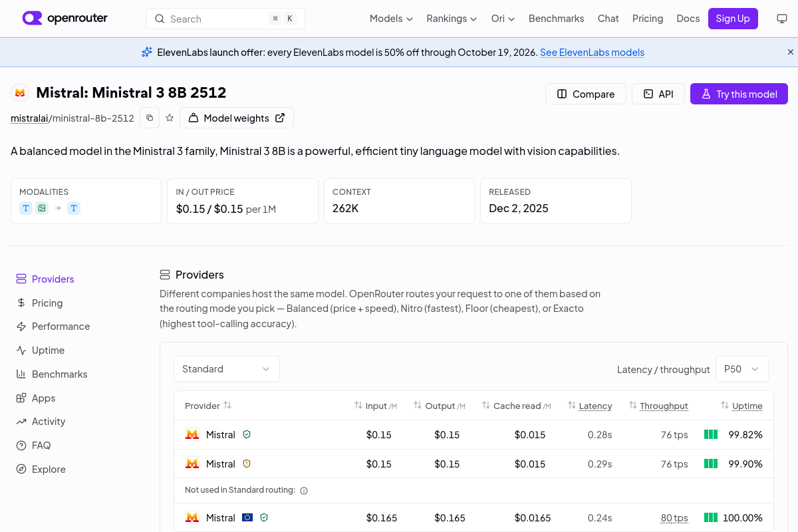Click the green shield on the EU Mistral row

click(264, 517)
